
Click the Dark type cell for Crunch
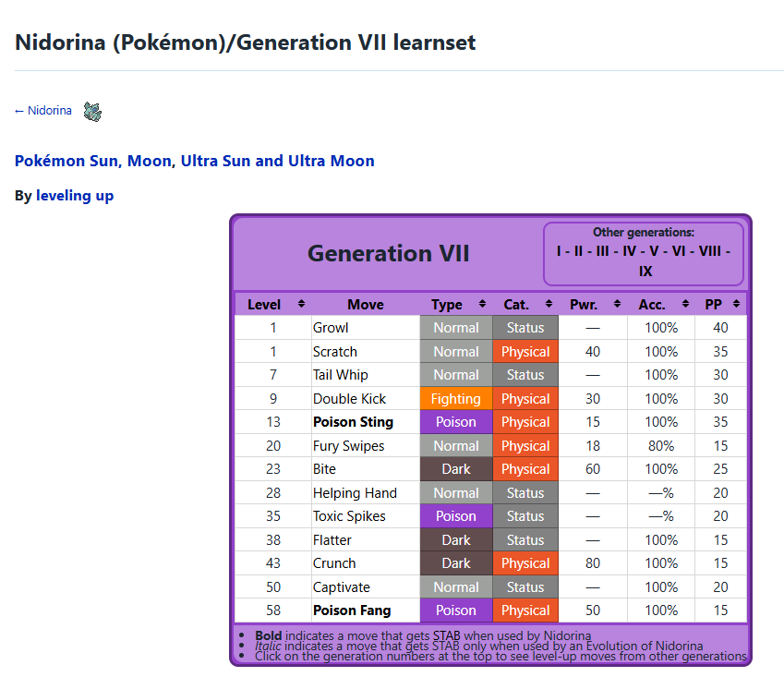click(x=456, y=563)
